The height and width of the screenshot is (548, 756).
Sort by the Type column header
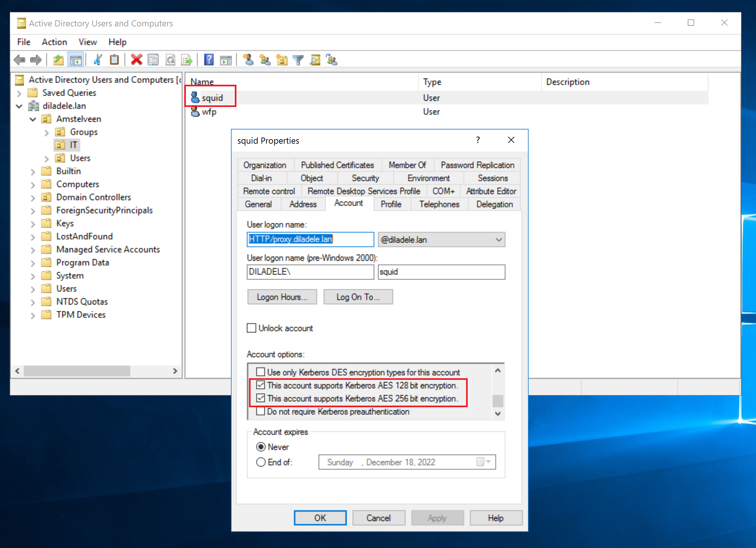[x=479, y=82]
